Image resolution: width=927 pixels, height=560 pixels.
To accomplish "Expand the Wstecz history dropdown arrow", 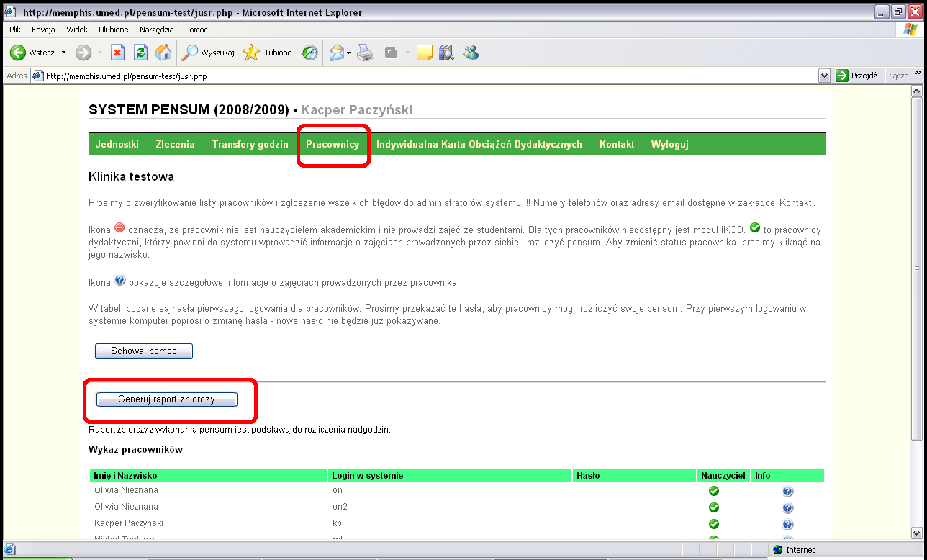I will [63, 53].
